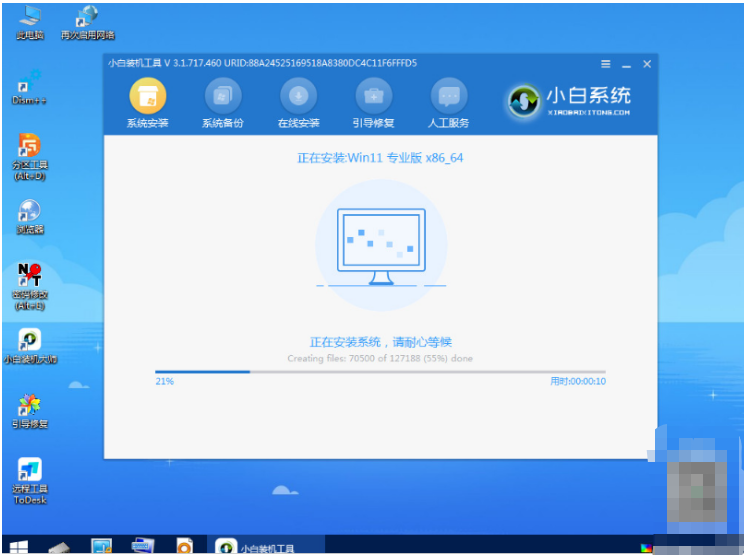Open 人工服务 manual support tab
This screenshot has width=744, height=555.
[x=448, y=103]
